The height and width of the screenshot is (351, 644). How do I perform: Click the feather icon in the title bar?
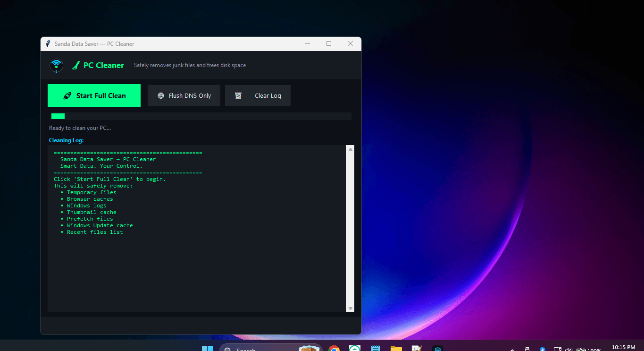[48, 43]
